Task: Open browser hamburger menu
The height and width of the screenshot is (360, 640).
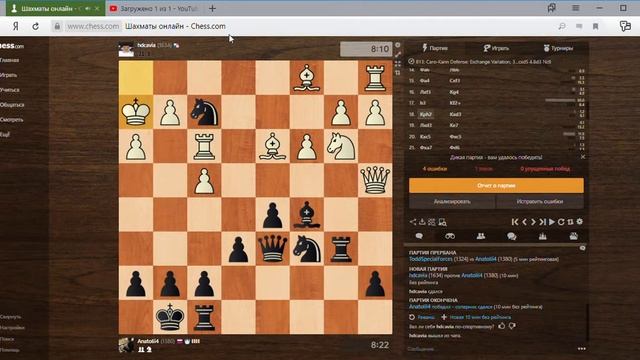Action: point(576,8)
